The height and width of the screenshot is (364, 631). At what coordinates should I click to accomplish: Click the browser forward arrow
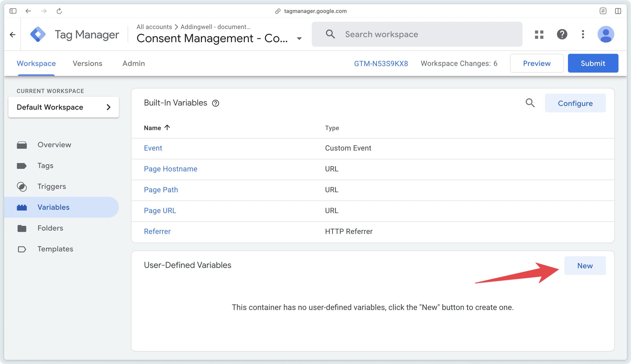44,11
